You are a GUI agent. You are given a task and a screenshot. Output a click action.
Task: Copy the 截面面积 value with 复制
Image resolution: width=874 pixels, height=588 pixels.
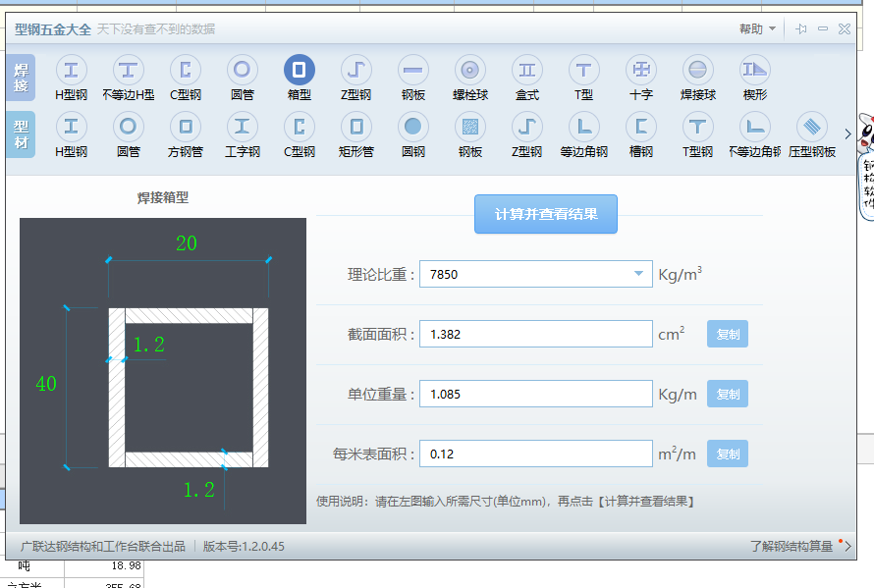tap(728, 334)
